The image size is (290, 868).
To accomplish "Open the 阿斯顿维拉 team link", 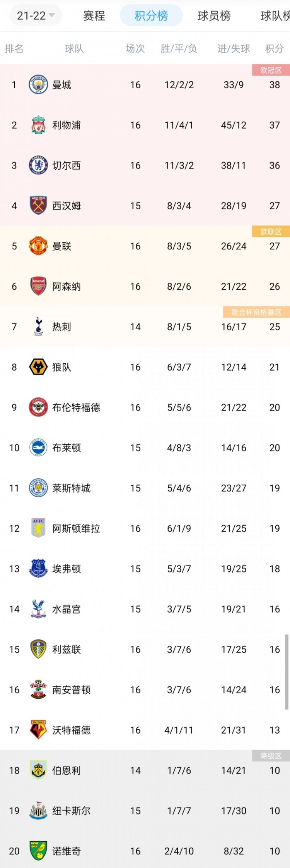I will point(76,528).
